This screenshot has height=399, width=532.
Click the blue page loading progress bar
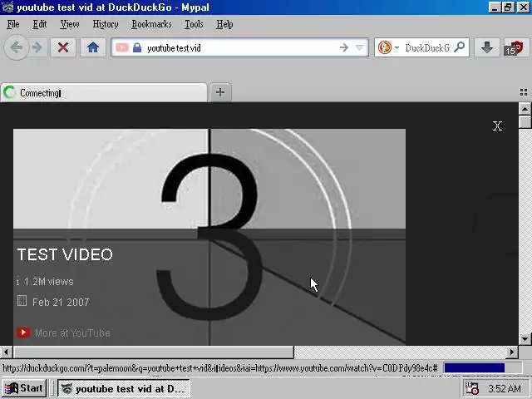(475, 368)
